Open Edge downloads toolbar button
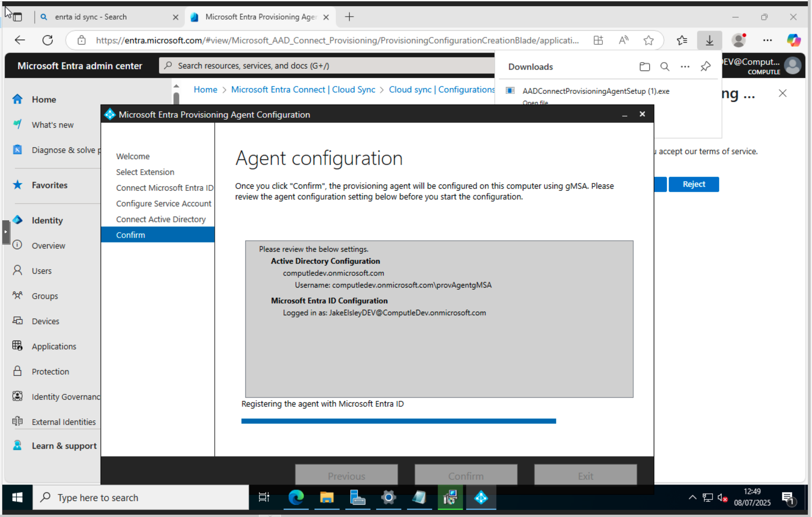The width and height of the screenshot is (812, 517). (x=709, y=41)
